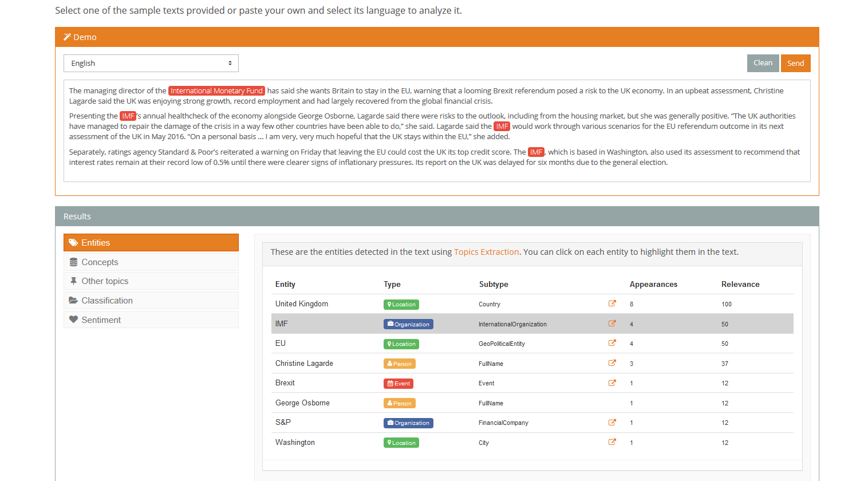Open external link icon for IMF row
This screenshot has width=868, height=481.
(612, 324)
